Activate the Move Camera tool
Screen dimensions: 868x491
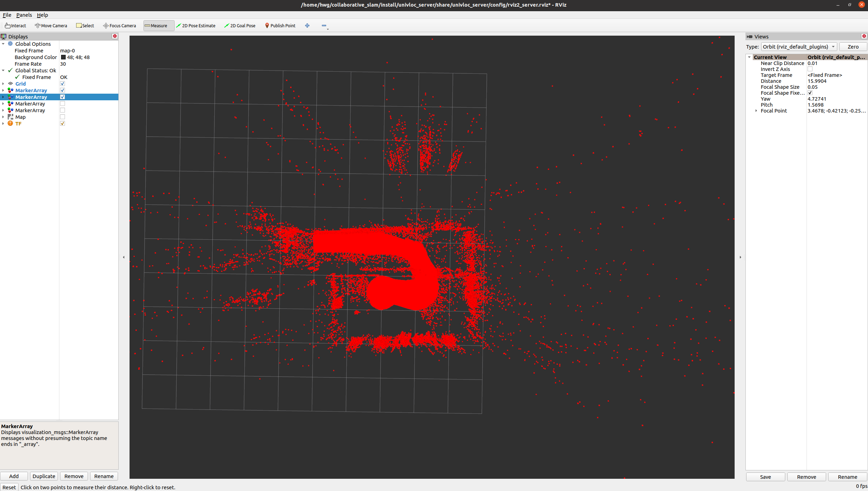[51, 26]
